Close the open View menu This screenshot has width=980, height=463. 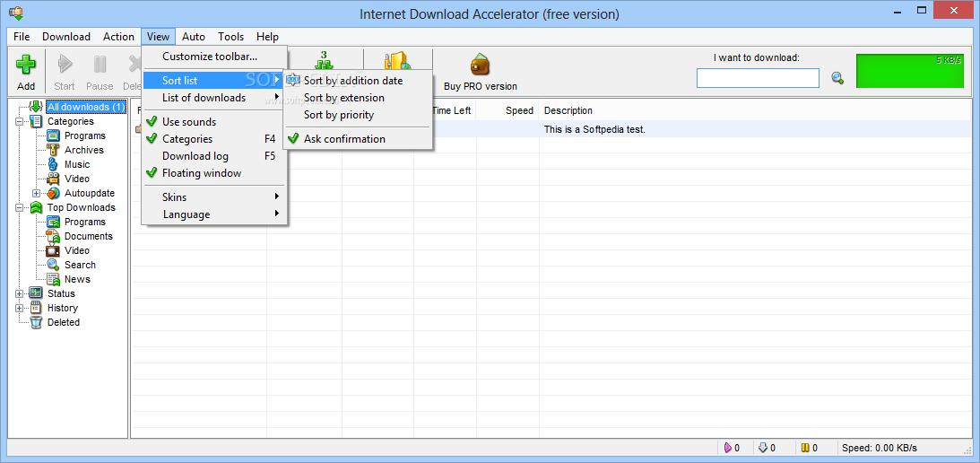[x=159, y=37]
